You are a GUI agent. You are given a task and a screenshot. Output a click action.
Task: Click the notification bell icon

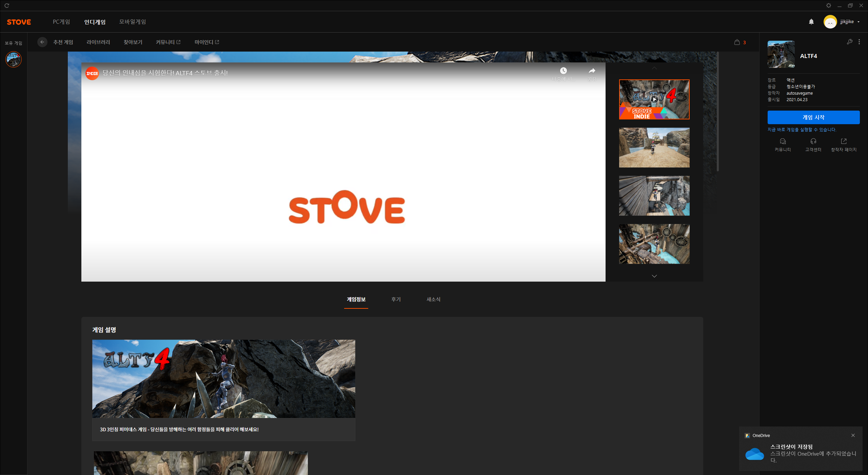[811, 22]
